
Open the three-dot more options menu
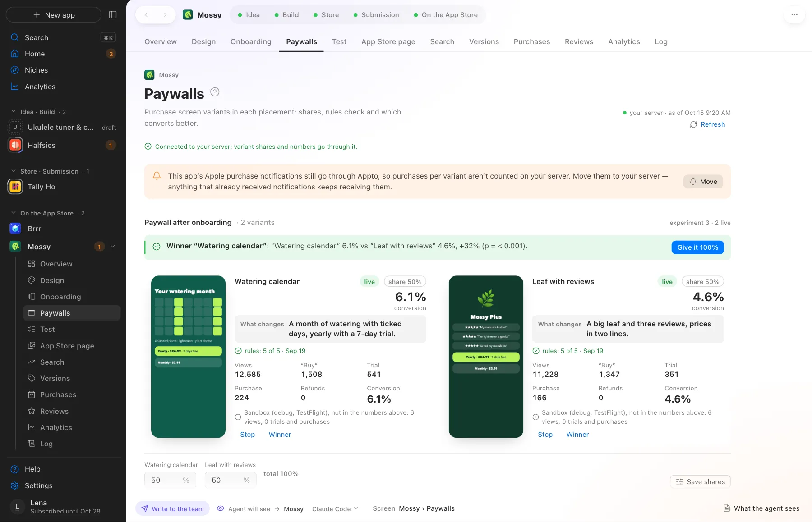click(794, 15)
